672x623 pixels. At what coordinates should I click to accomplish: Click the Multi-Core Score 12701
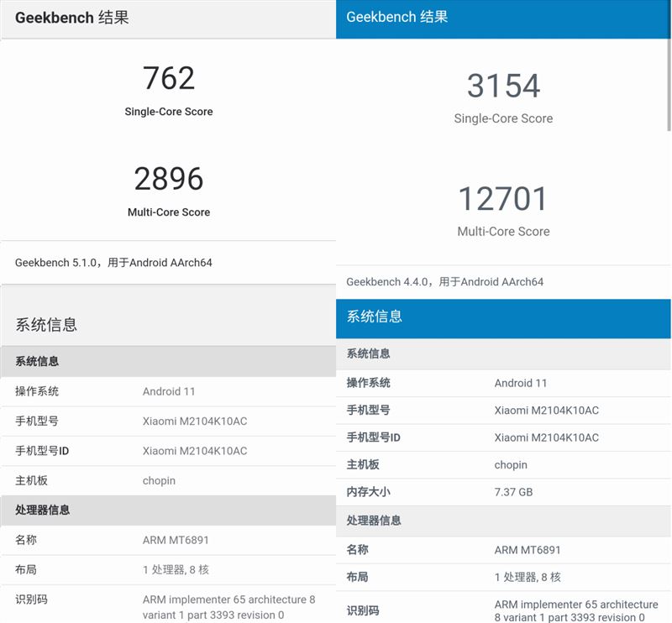503,197
